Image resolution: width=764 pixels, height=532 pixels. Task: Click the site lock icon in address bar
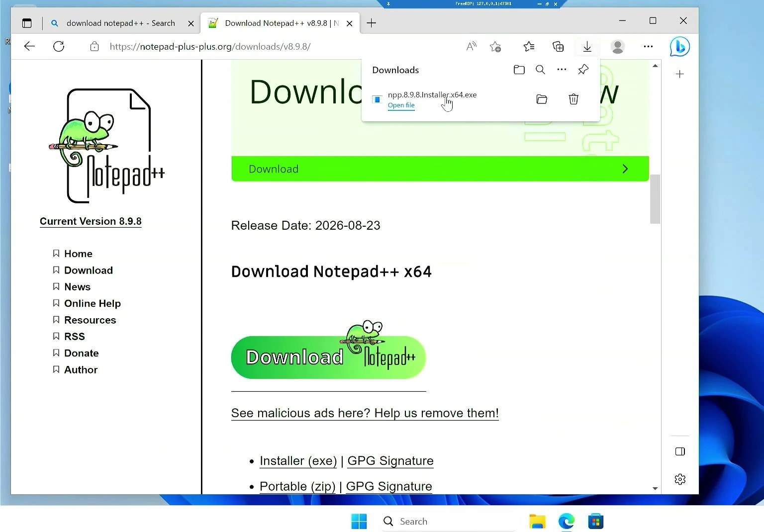(x=95, y=46)
